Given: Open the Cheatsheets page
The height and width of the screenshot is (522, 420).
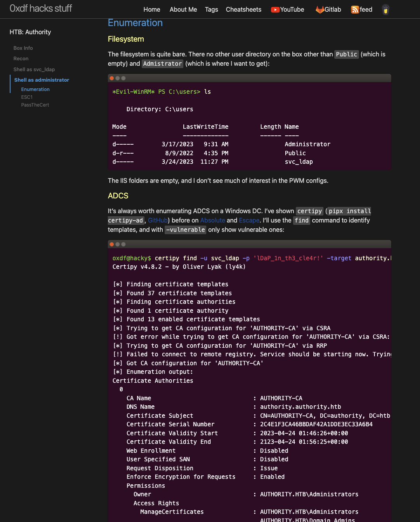Looking at the screenshot, I should coord(244,9).
